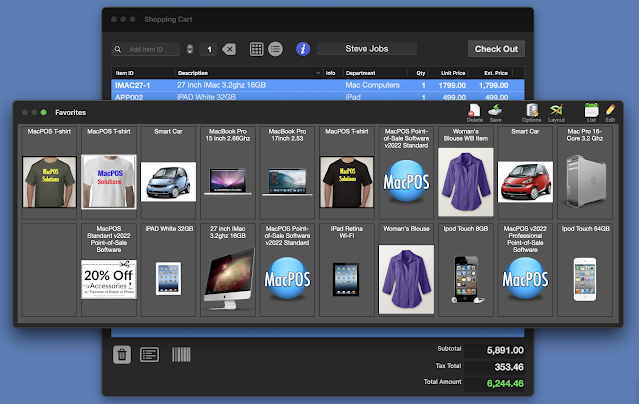Click the Department column header
639x404 pixels.
(375, 73)
